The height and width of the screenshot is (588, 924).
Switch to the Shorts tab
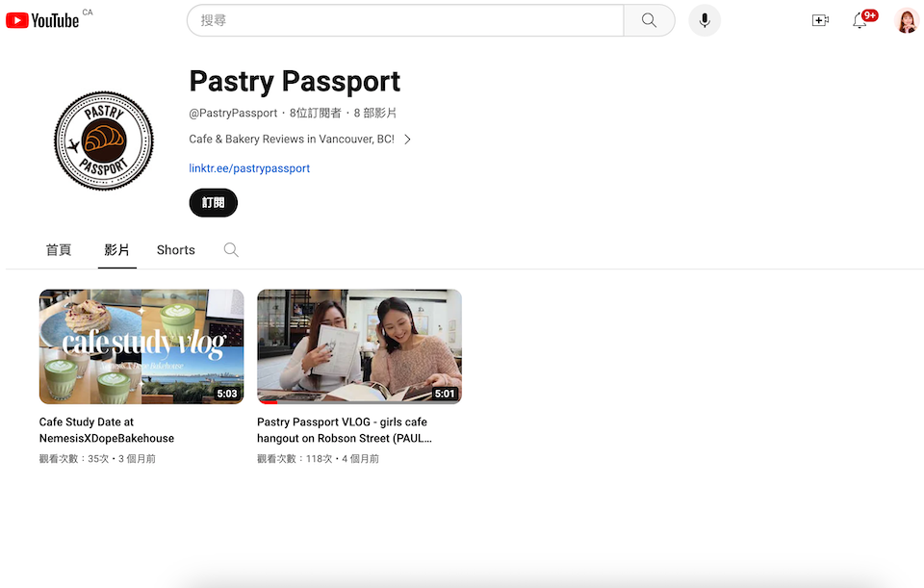pyautogui.click(x=176, y=250)
